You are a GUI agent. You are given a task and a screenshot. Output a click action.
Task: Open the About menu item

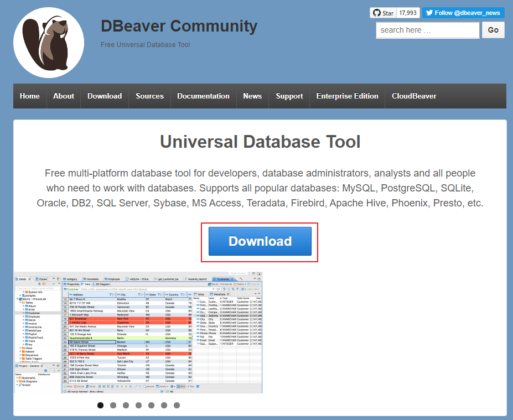pyautogui.click(x=64, y=96)
